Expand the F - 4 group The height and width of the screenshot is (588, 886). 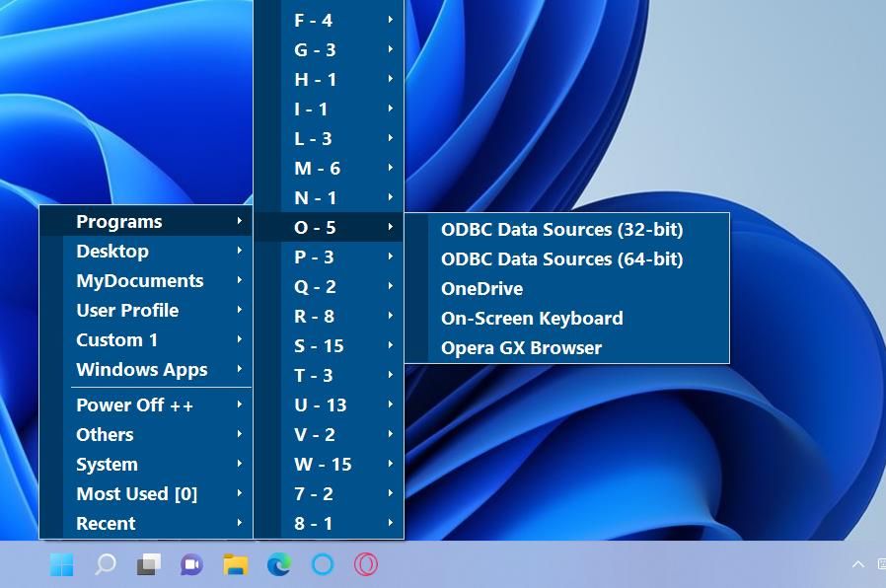(x=329, y=21)
